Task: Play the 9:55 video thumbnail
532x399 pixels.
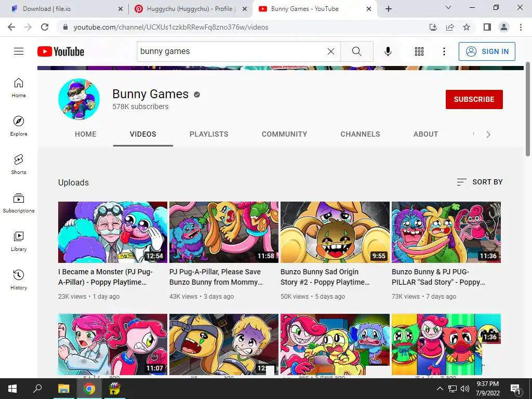Action: [335, 232]
